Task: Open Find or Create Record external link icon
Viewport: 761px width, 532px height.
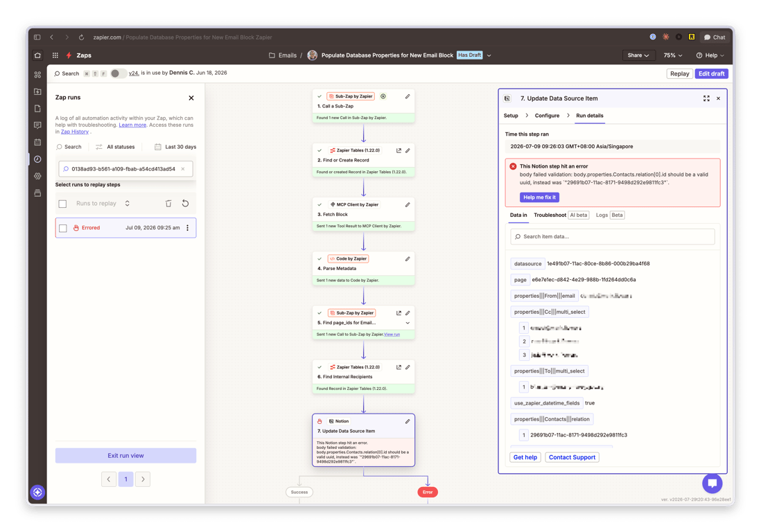Action: point(399,150)
